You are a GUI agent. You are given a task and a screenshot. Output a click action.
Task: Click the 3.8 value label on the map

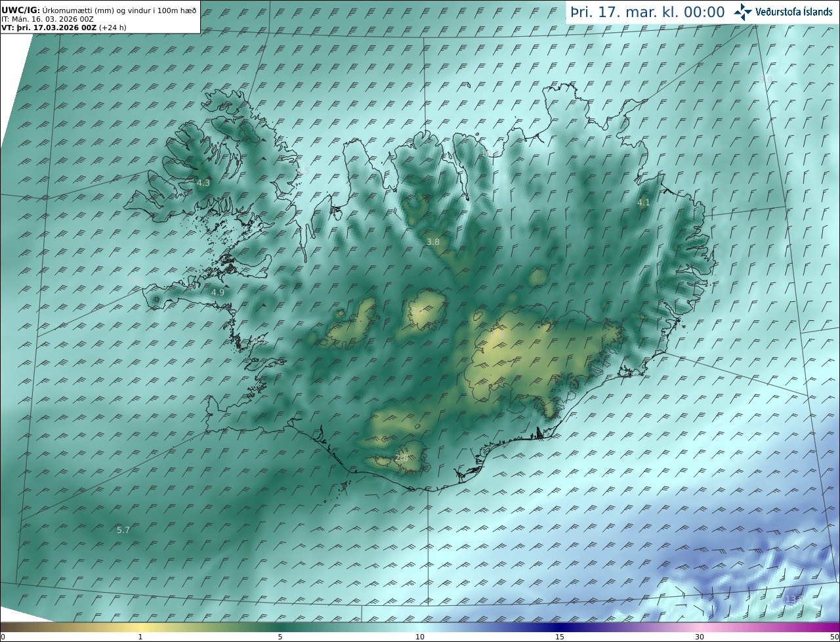click(433, 242)
